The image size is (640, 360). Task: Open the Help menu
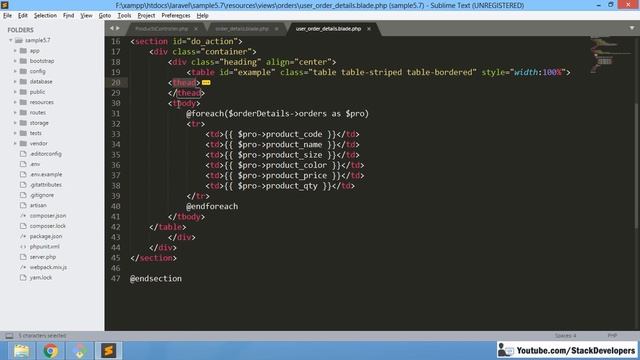point(202,16)
